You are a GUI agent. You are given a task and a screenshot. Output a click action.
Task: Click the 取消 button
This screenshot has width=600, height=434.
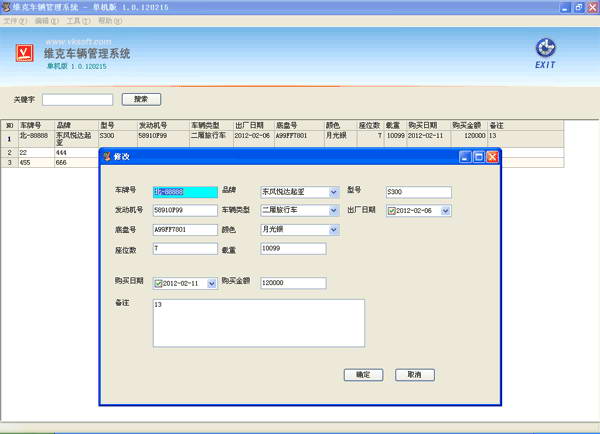(415, 375)
